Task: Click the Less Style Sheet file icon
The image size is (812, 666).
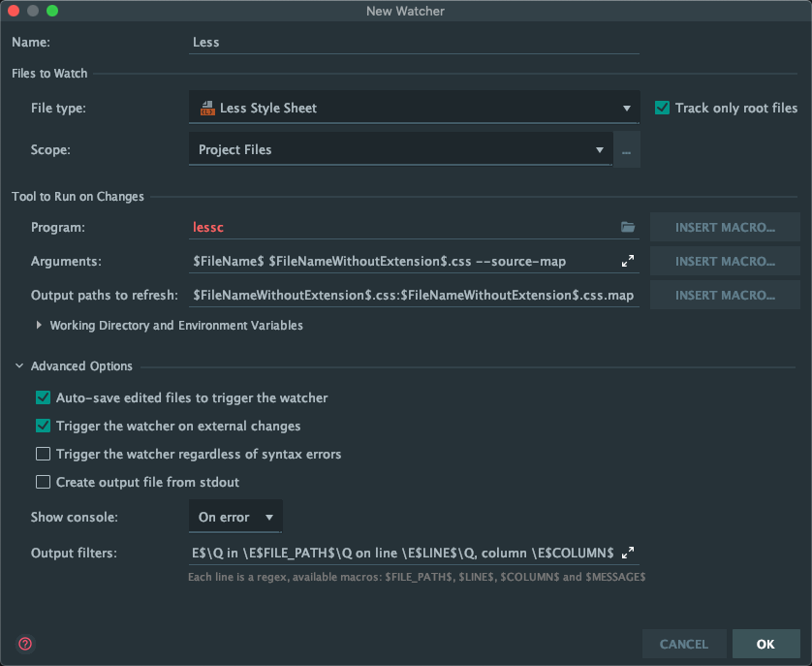Action: [207, 108]
